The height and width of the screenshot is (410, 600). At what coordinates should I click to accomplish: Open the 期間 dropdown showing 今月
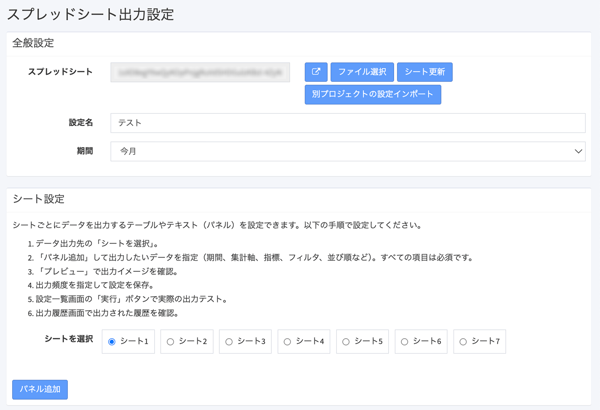[348, 151]
